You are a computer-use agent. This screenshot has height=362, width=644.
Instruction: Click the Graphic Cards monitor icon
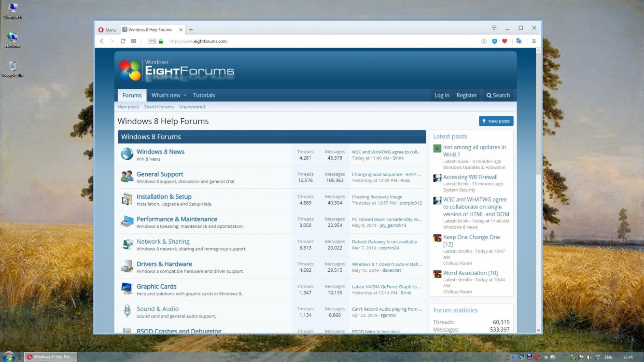[x=127, y=289]
